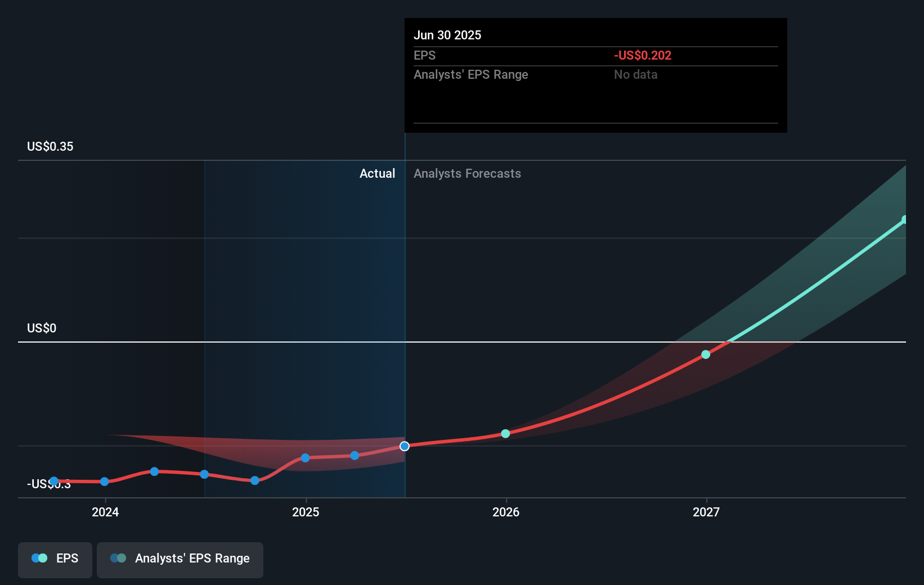Click the lowest blue EPS point before 2025
Viewport: 924px width, 585px height.
coord(254,480)
